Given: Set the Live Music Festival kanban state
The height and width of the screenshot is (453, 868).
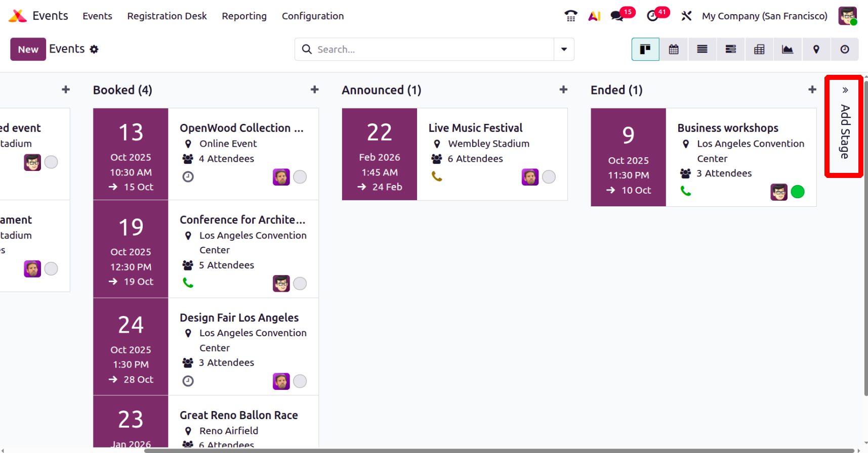Looking at the screenshot, I should 549,177.
